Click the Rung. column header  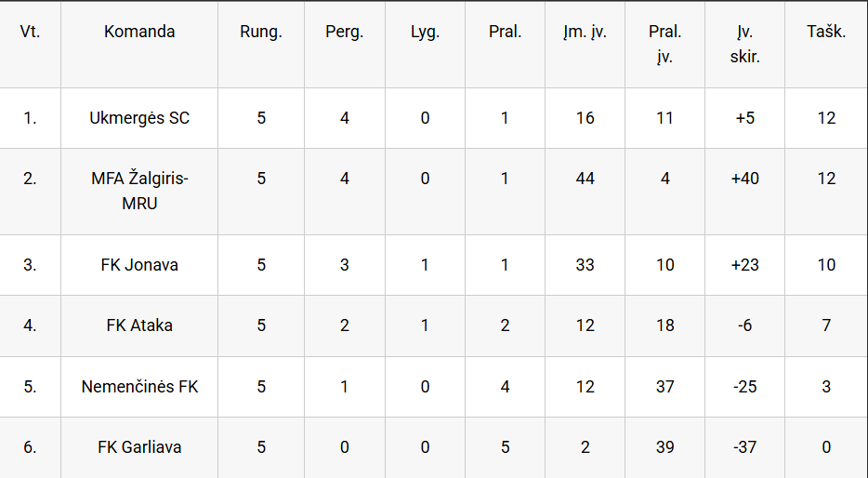pos(261,33)
